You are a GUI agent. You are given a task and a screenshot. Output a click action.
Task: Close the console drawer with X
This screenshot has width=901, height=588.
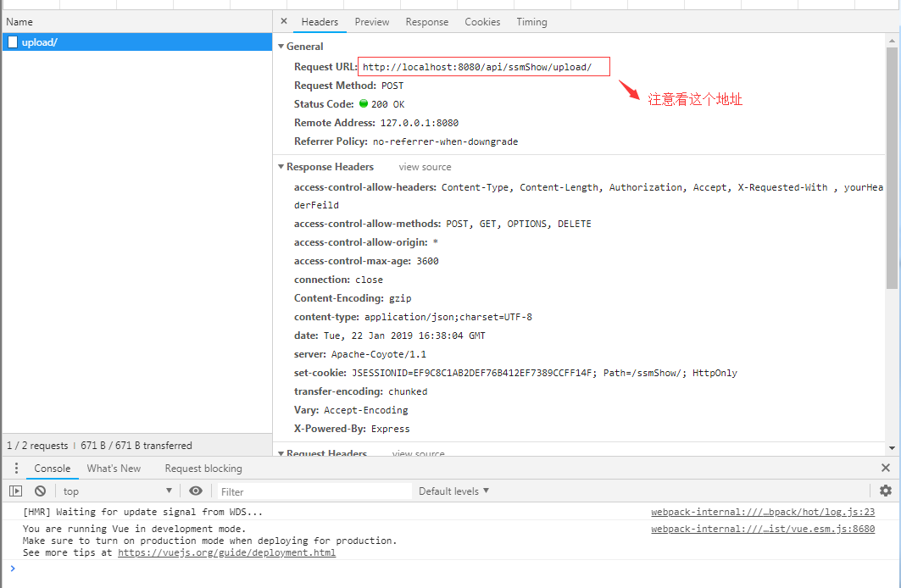tap(885, 467)
